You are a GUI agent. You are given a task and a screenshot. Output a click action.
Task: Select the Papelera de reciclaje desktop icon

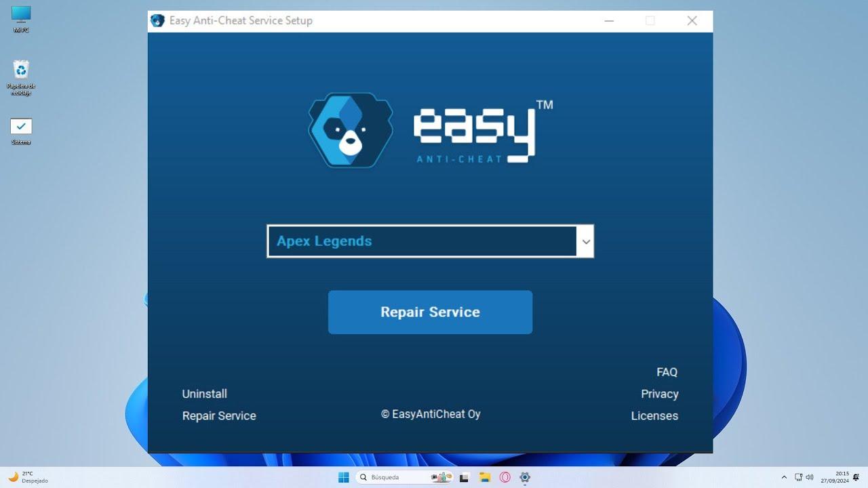point(21,77)
